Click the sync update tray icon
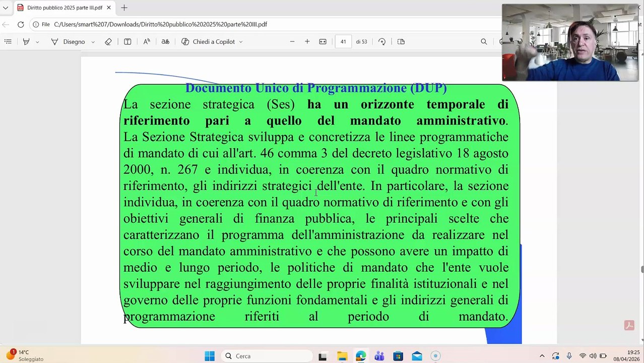This screenshot has width=644, height=363. (x=555, y=356)
